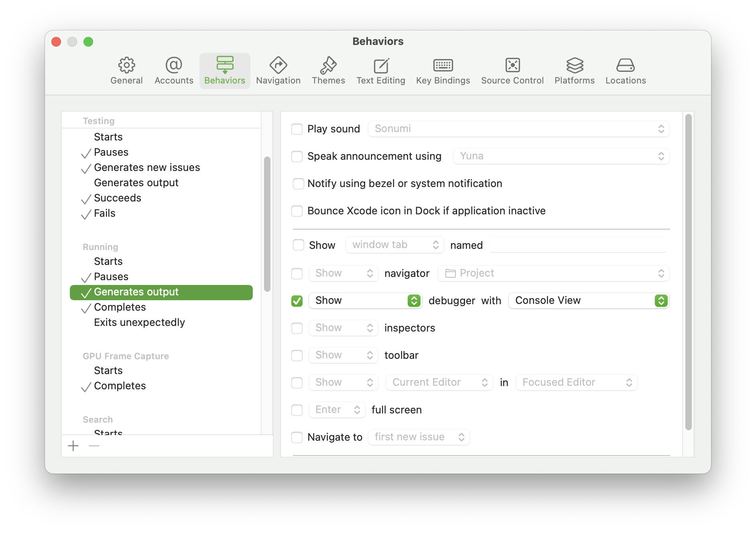This screenshot has width=756, height=533.
Task: Select Running Generates output behavior
Action: [161, 292]
